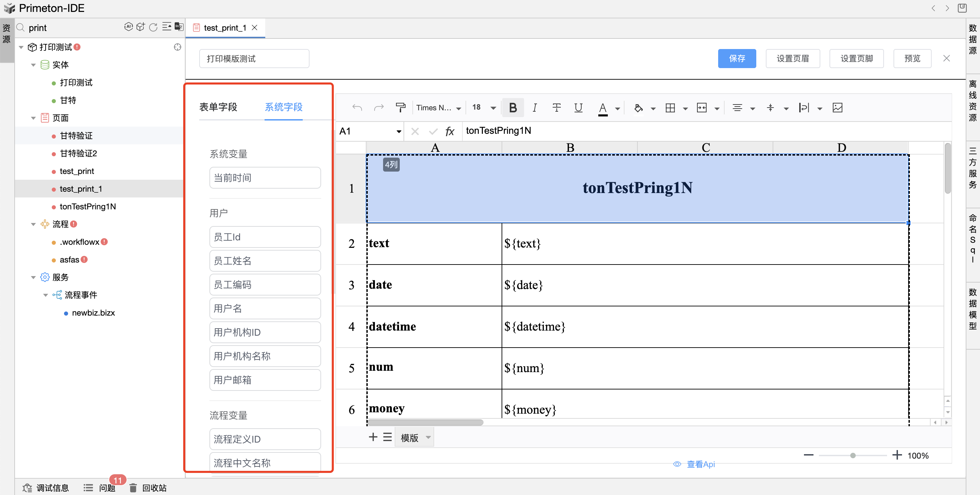
Task: Click the insert image icon
Action: click(837, 108)
